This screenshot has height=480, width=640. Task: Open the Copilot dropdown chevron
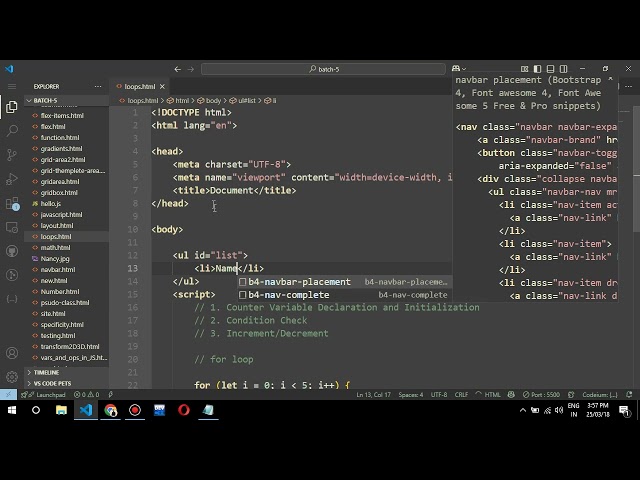point(464,69)
